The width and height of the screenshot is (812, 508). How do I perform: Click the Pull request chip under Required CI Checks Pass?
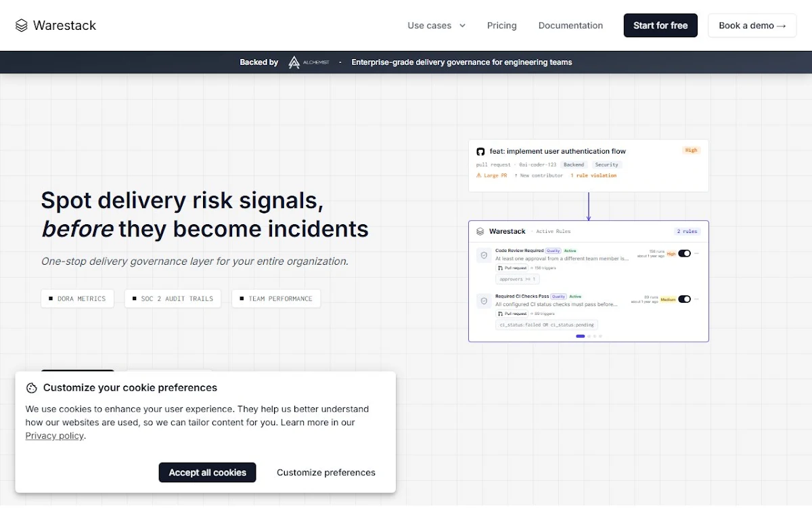point(512,314)
